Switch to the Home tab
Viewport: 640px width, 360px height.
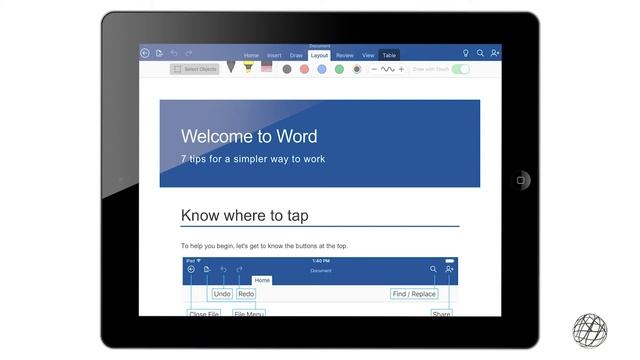[x=251, y=56]
